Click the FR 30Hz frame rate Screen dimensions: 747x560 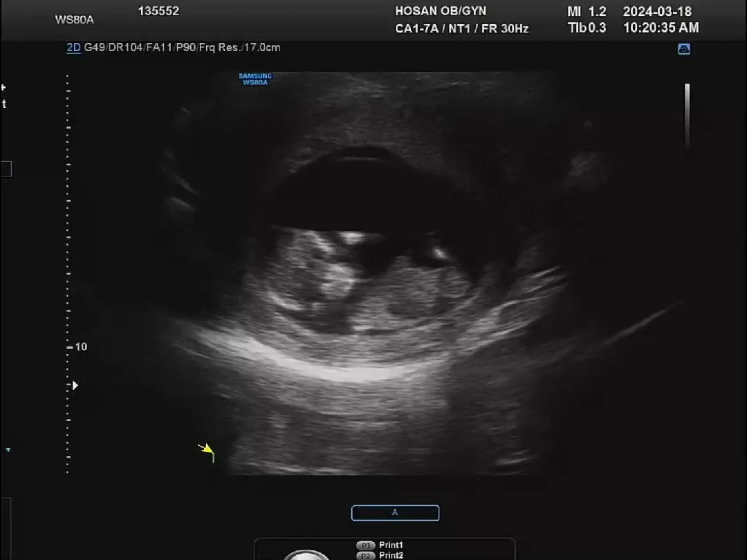(x=504, y=28)
